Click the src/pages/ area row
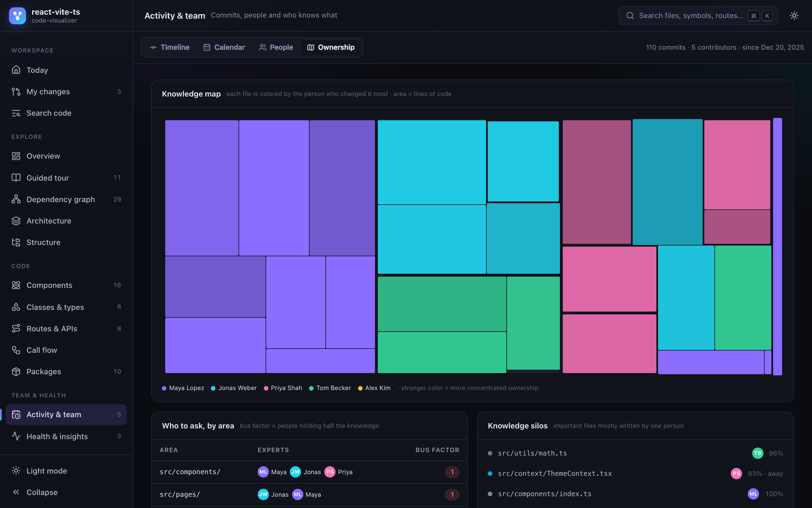The height and width of the screenshot is (508, 812). click(309, 494)
